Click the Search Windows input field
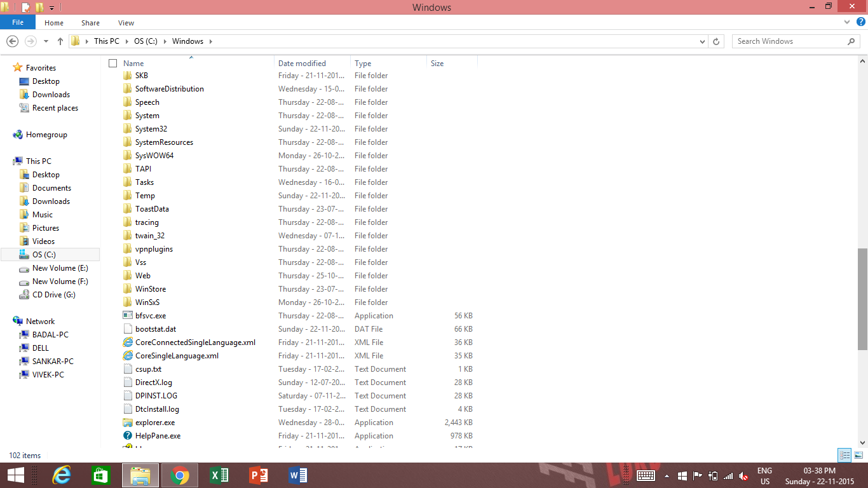The height and width of the screenshot is (488, 868). pos(790,41)
